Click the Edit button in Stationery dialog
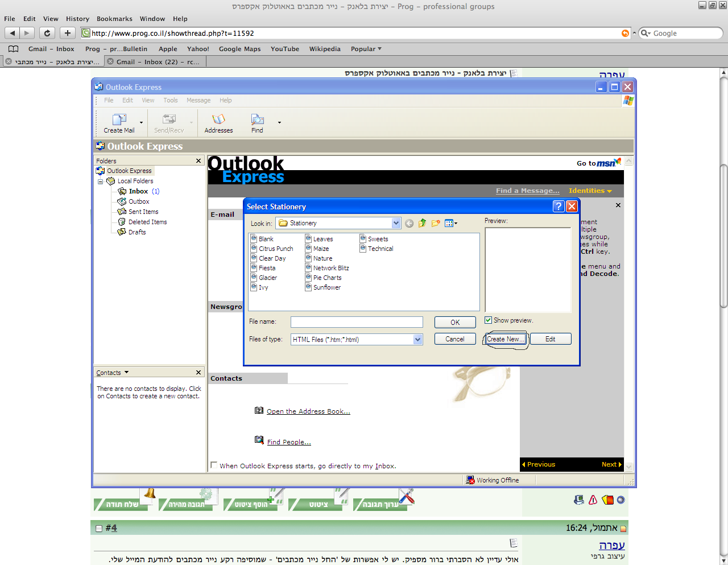The image size is (728, 565). 551,339
